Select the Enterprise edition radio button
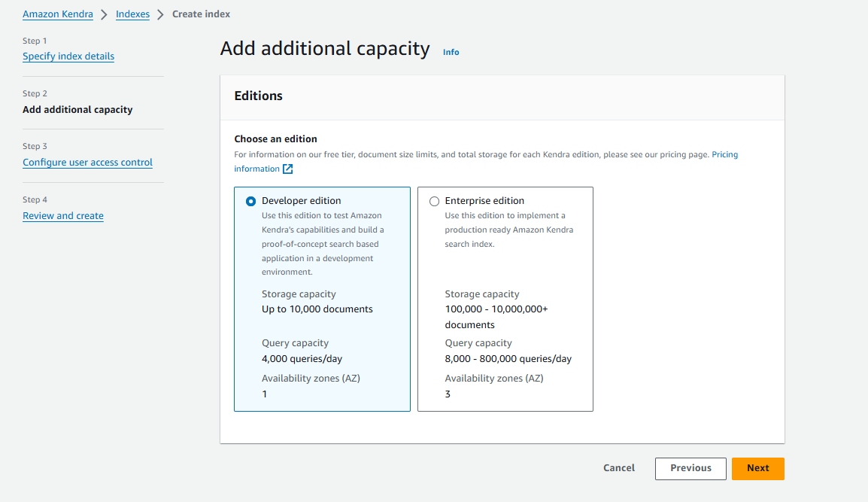Viewport: 868px width, 502px height. (434, 200)
